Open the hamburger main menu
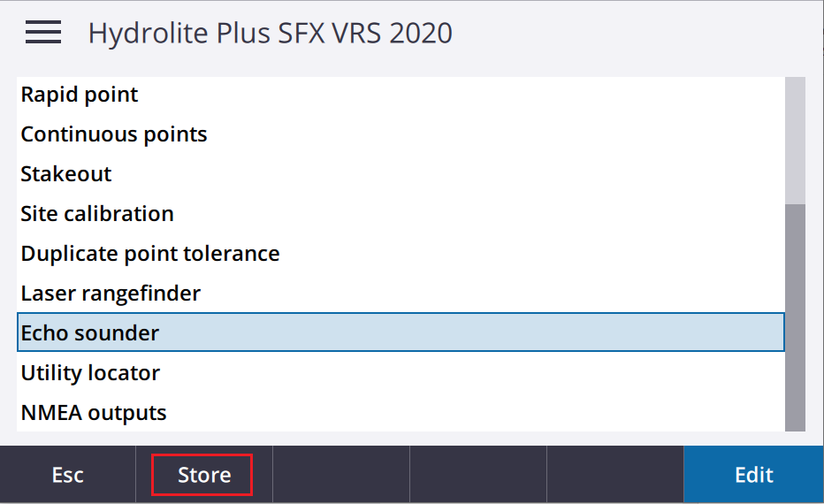The height and width of the screenshot is (504, 824). [43, 33]
